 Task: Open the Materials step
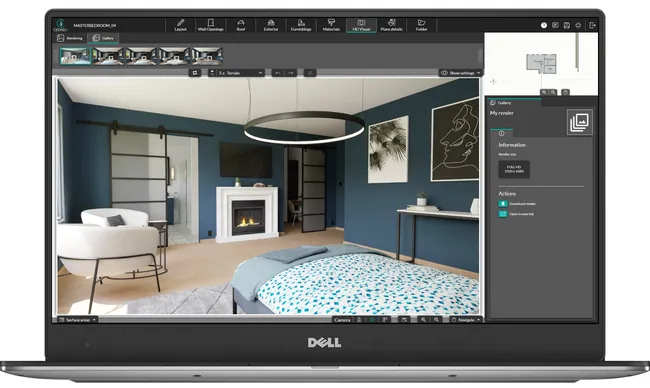point(331,25)
